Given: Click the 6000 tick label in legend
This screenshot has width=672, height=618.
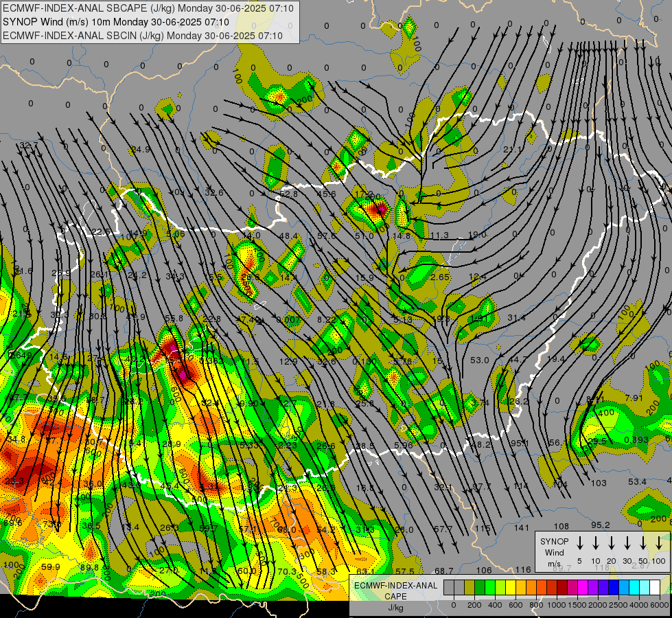Looking at the screenshot, I should 660,605.
